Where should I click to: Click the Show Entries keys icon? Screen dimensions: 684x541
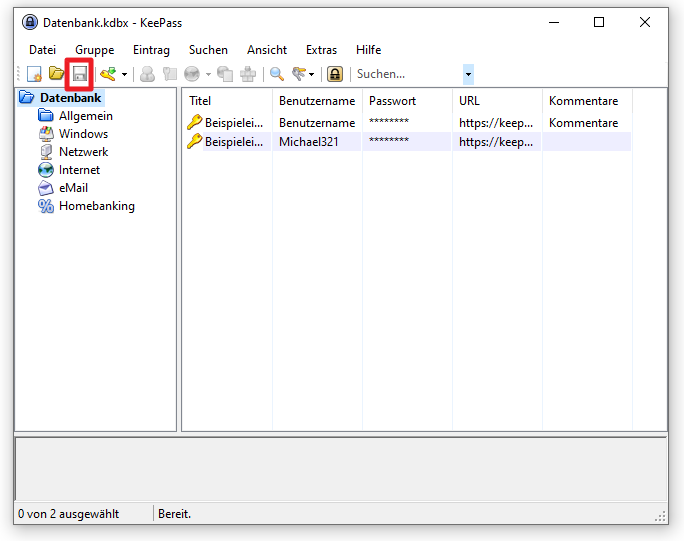299,74
